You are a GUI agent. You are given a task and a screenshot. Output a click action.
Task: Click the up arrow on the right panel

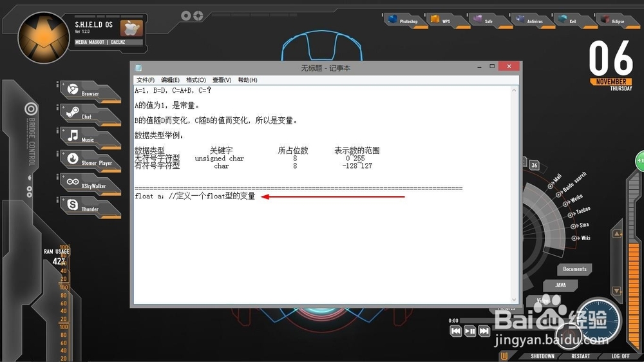point(617,233)
